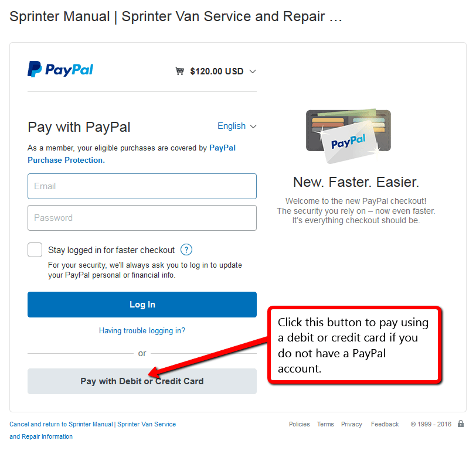
Task: Open the Terms footer link
Action: pos(325,424)
